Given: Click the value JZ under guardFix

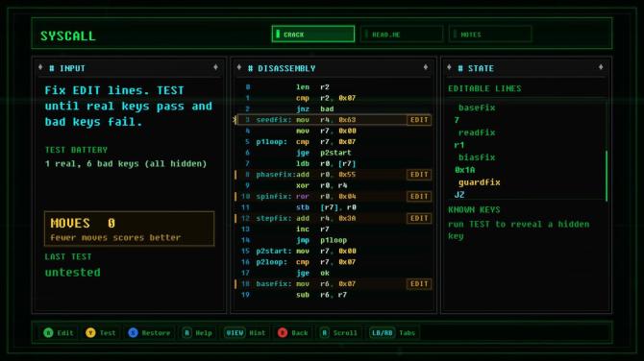Looking at the screenshot, I should pos(459,195).
